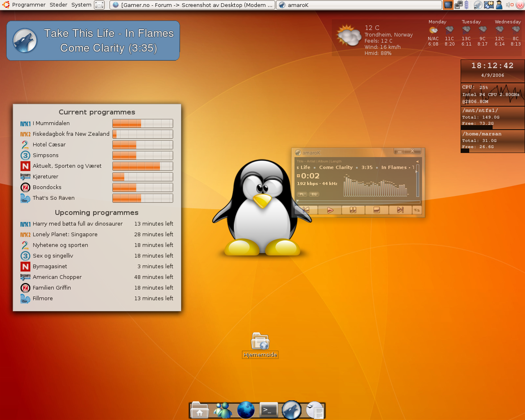Click the TV2 logo beside Hotel Cæsar

pos(25,144)
